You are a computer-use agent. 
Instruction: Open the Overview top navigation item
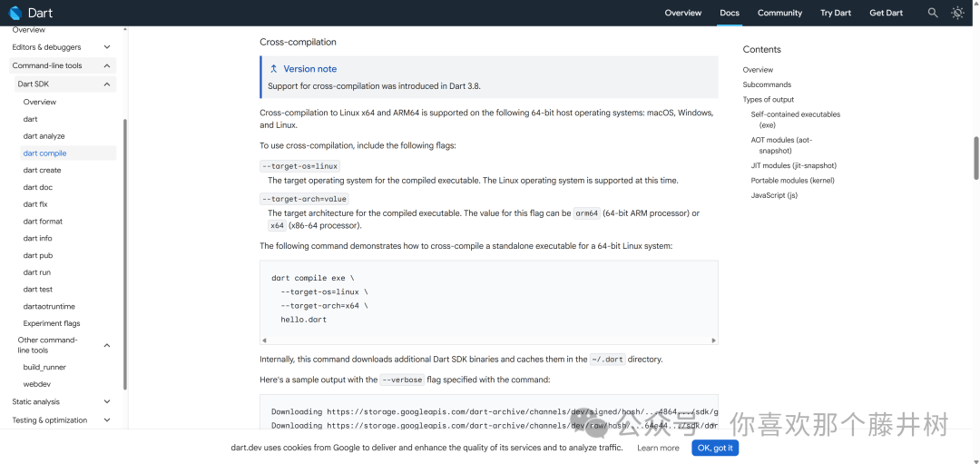tap(682, 13)
